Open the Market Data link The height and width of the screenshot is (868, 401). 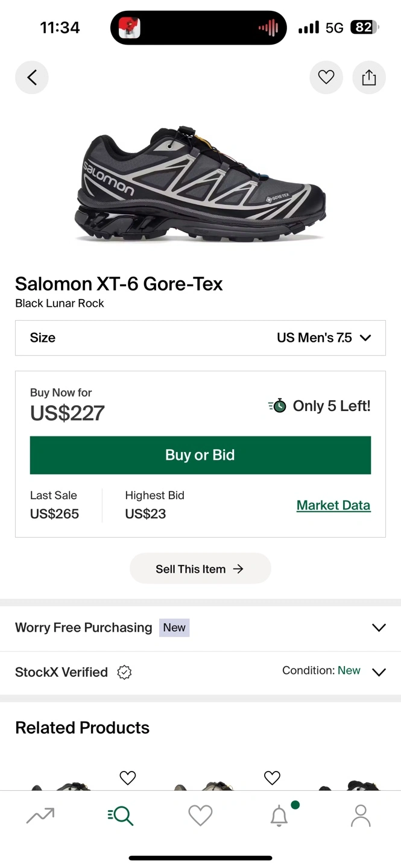(333, 505)
